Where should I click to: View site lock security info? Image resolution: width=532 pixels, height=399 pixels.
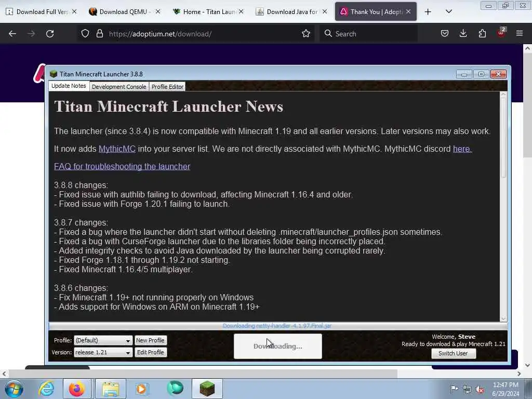pos(99,34)
